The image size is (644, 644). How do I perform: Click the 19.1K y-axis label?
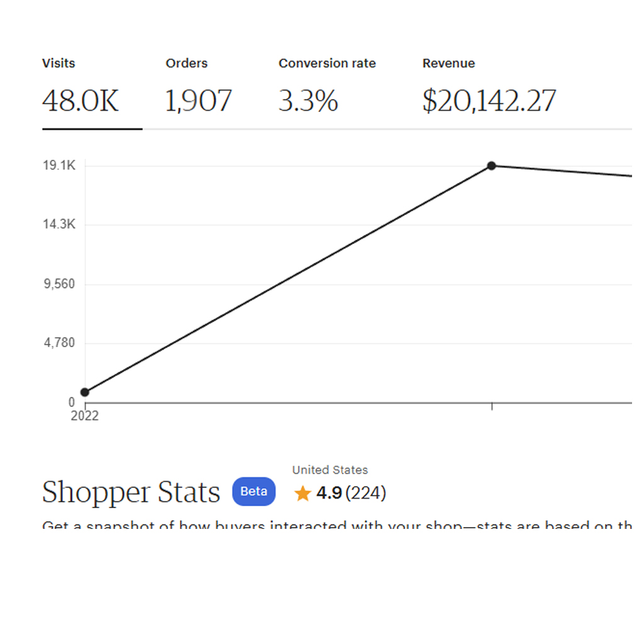pos(59,165)
